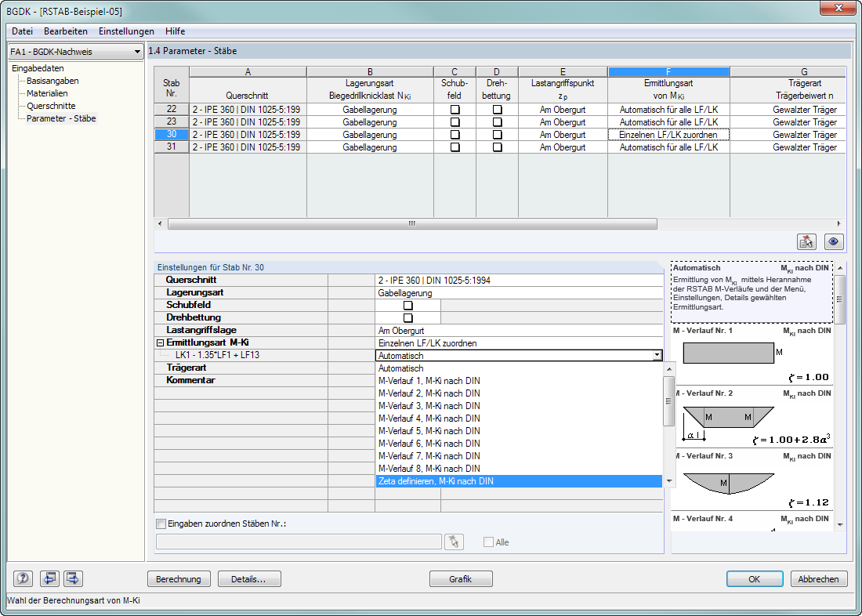Go to next input window arrow icon

(x=73, y=578)
